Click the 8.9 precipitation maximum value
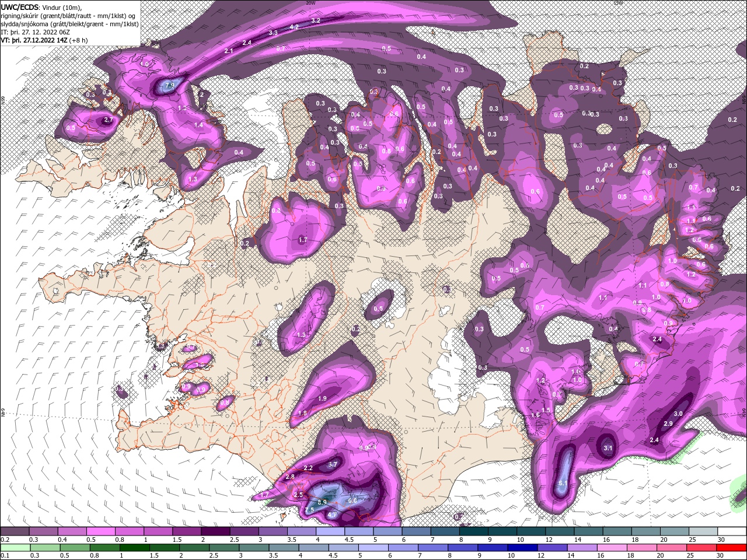Screen dimensions: 747x560 [x=322, y=502]
